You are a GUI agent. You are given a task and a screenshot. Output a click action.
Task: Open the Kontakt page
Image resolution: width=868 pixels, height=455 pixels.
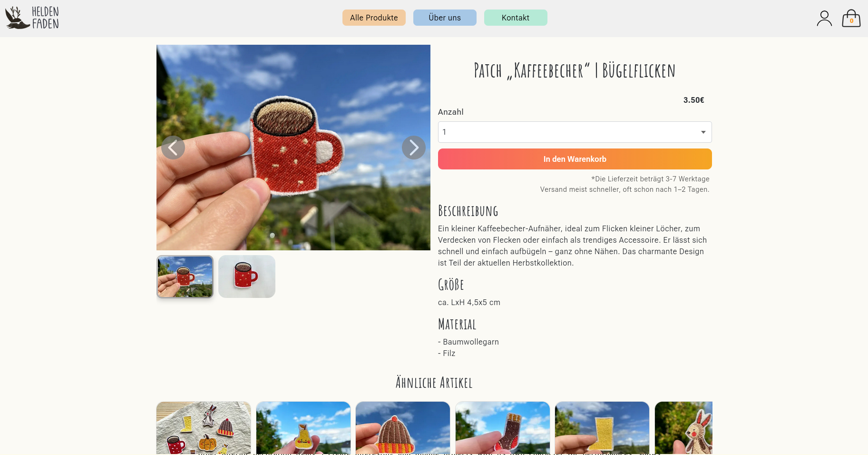[516, 18]
